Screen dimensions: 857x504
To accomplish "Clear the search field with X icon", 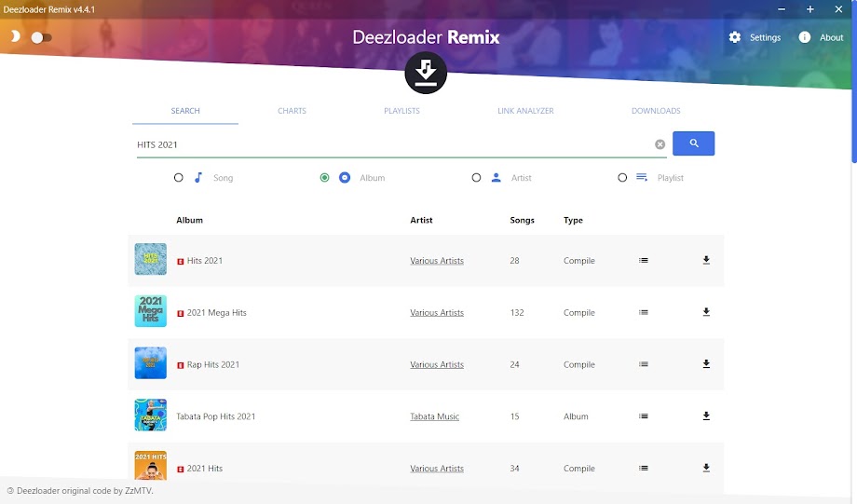I will click(660, 144).
